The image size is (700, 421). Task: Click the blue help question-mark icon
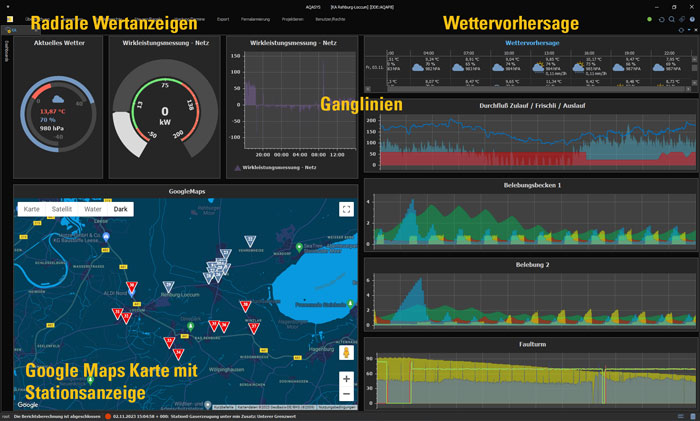pyautogui.click(x=692, y=19)
